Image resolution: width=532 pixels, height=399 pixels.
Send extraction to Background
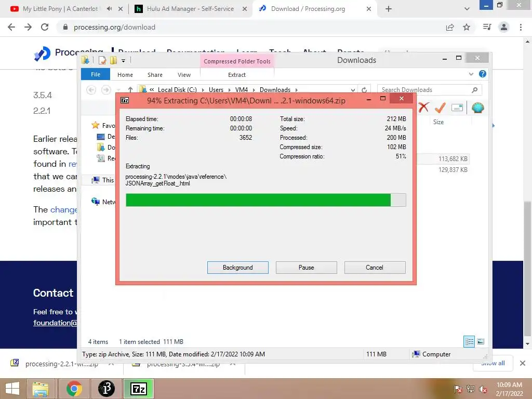pyautogui.click(x=238, y=268)
